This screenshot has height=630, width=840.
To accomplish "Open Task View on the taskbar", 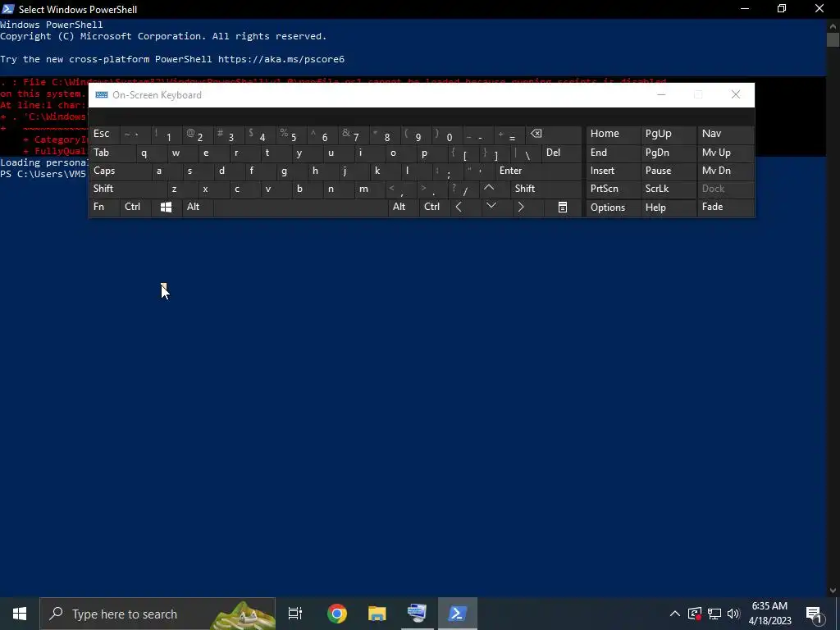I will (295, 614).
